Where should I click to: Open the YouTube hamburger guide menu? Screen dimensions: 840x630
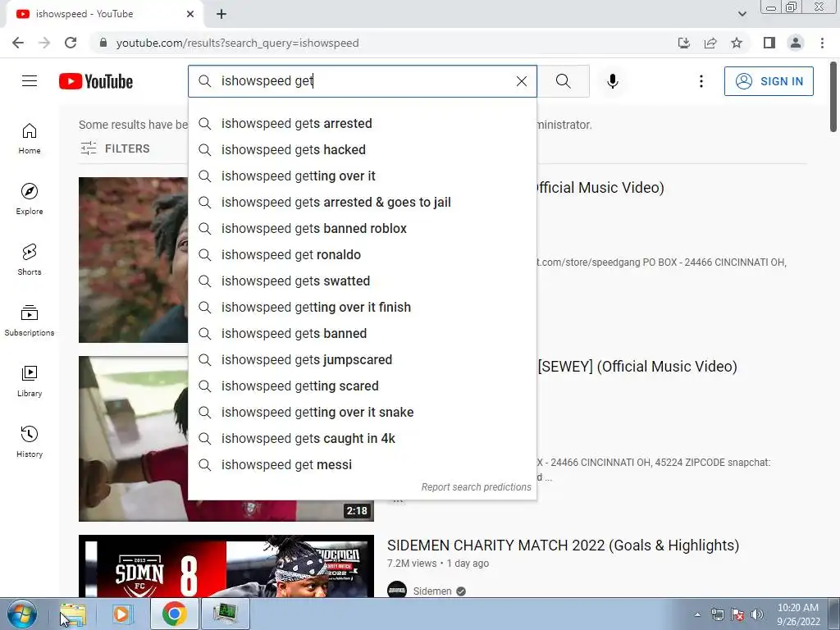[30, 81]
